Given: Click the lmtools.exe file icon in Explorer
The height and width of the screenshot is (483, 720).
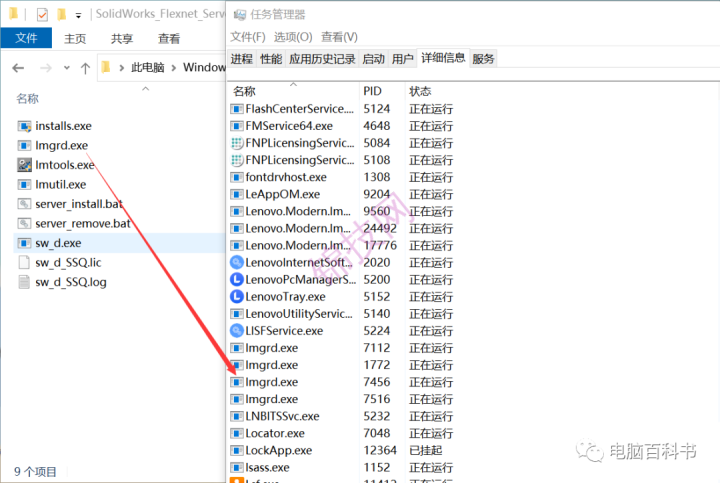Looking at the screenshot, I should (24, 165).
